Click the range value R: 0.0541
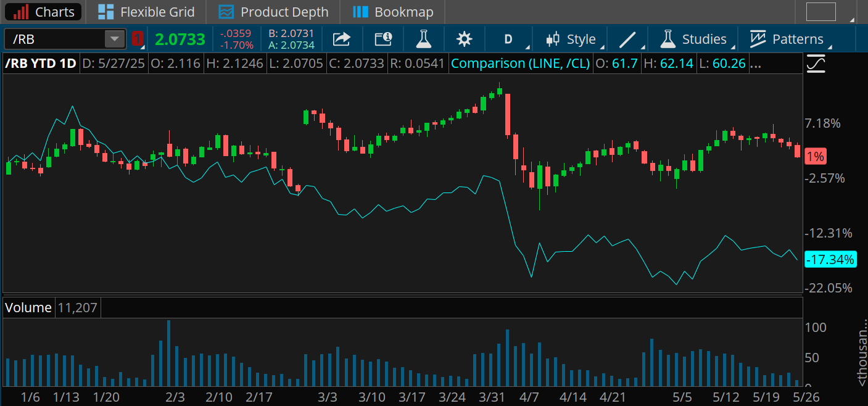Viewport: 868px width, 406px height. pyautogui.click(x=416, y=64)
